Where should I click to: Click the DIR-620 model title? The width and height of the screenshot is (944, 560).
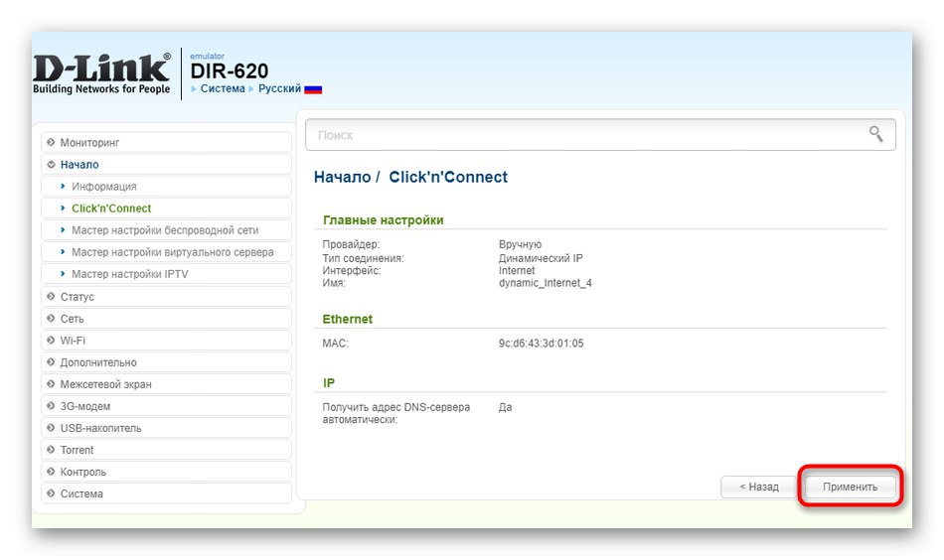coord(229,70)
